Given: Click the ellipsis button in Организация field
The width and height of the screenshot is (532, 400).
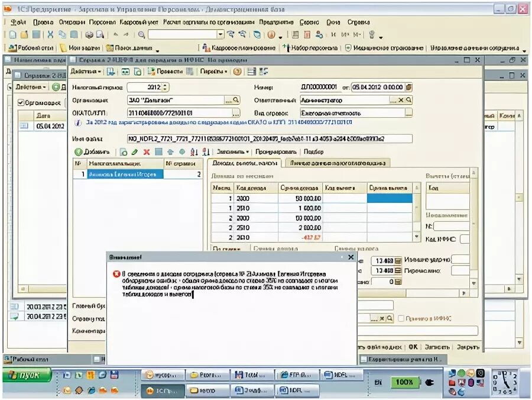Looking at the screenshot, I should tap(228, 100).
